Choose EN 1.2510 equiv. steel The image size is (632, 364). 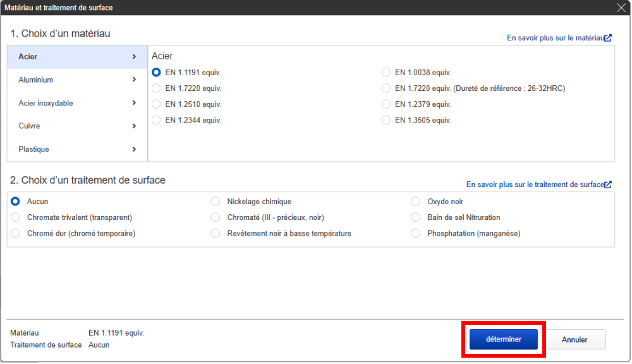click(156, 104)
